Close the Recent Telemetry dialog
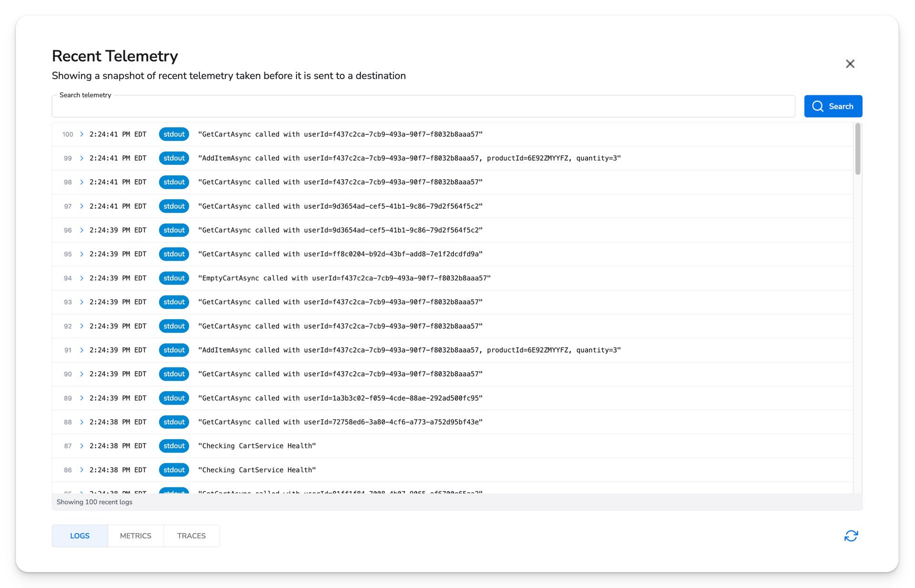 (x=850, y=64)
